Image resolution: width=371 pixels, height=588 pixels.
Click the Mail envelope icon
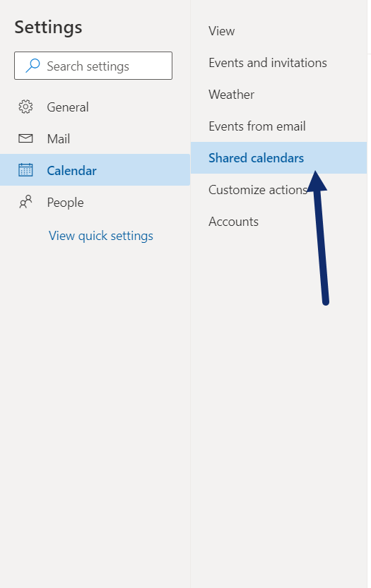[25, 139]
